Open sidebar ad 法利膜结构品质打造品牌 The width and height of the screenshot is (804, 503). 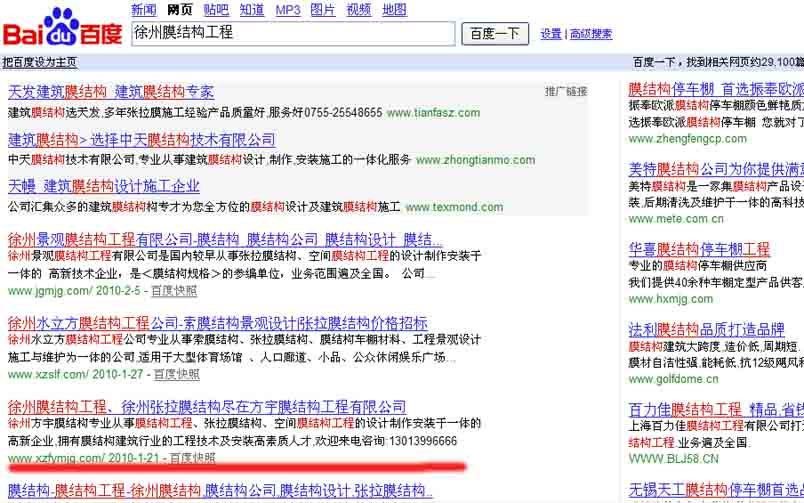(x=707, y=329)
